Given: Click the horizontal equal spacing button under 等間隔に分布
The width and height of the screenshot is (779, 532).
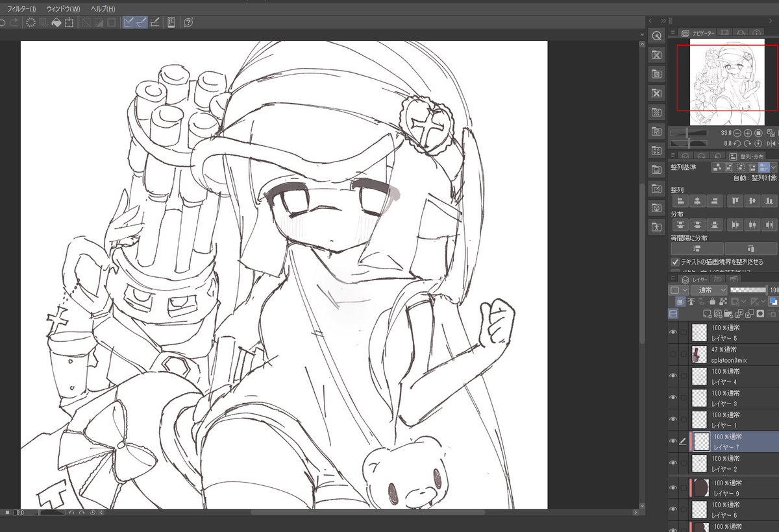Looking at the screenshot, I should (x=750, y=248).
